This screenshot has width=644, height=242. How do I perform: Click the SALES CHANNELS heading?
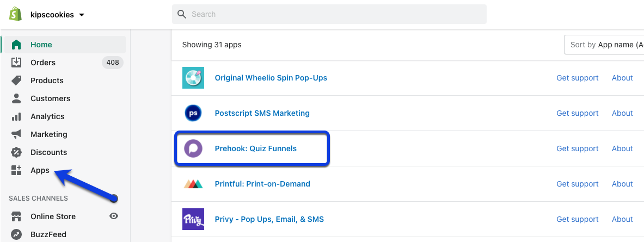38,198
